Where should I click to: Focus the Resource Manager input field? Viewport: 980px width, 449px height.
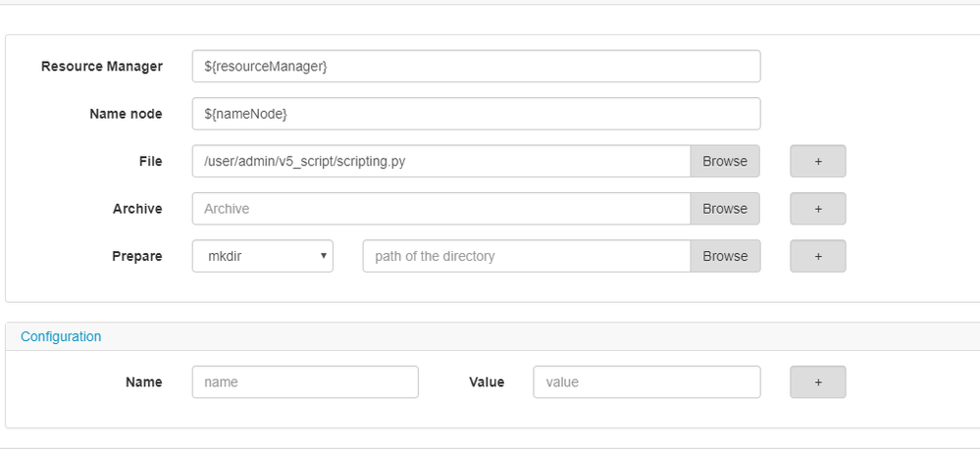click(x=476, y=67)
